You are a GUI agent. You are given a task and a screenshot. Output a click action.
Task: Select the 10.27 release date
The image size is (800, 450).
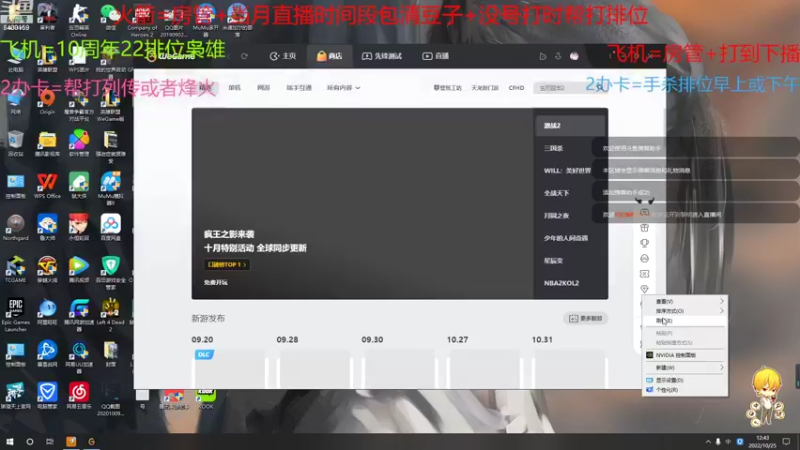[457, 340]
